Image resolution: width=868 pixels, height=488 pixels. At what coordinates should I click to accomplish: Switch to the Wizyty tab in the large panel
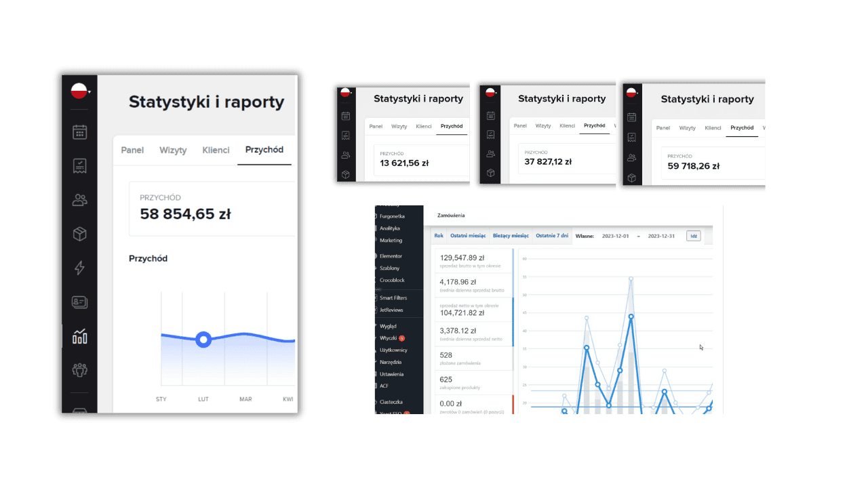coord(173,150)
